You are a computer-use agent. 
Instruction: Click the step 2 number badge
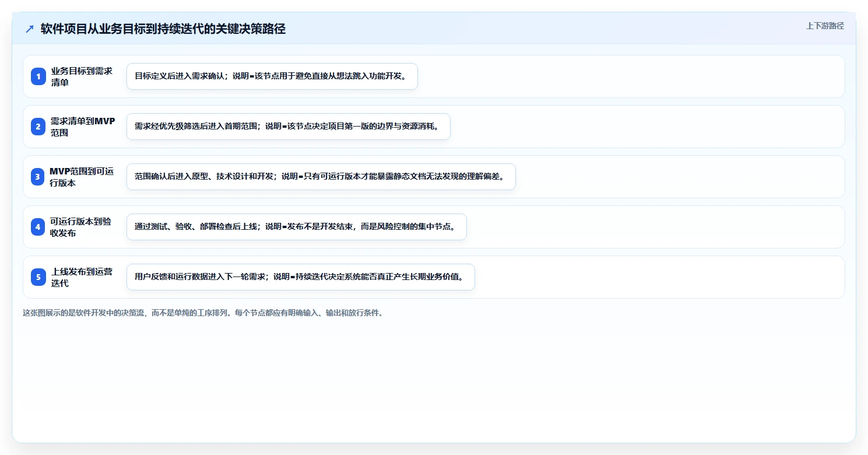coord(38,127)
